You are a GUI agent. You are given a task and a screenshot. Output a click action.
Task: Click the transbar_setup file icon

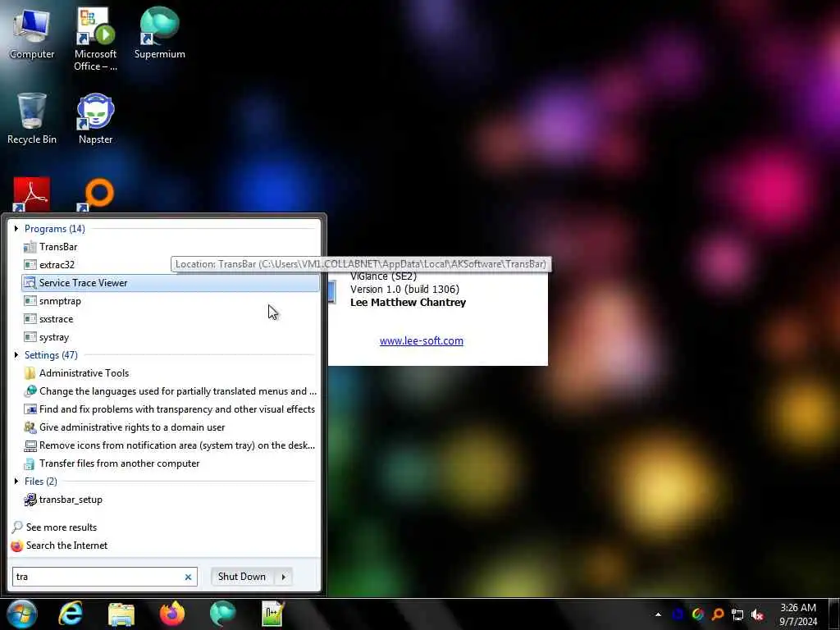coord(30,500)
